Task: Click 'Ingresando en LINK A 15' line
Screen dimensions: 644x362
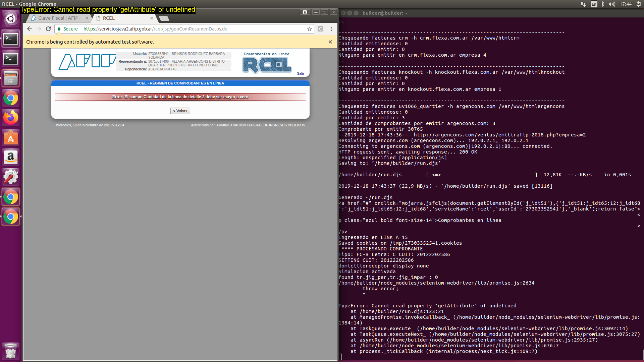Action: point(373,237)
